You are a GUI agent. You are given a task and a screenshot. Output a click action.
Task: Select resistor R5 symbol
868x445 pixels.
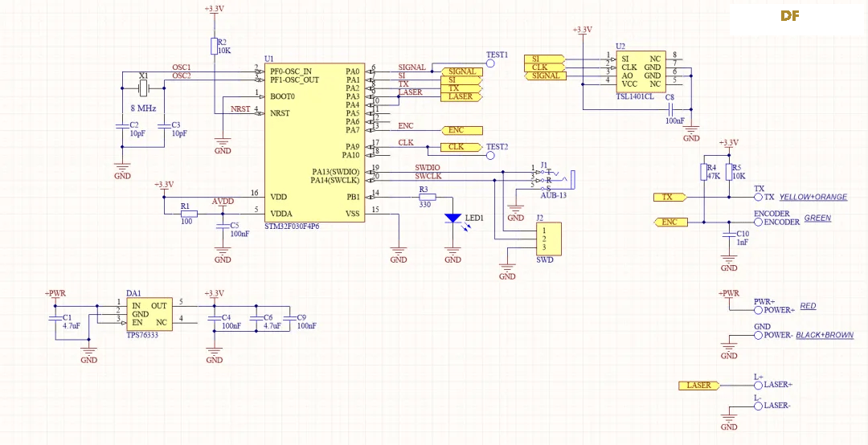tap(728, 172)
